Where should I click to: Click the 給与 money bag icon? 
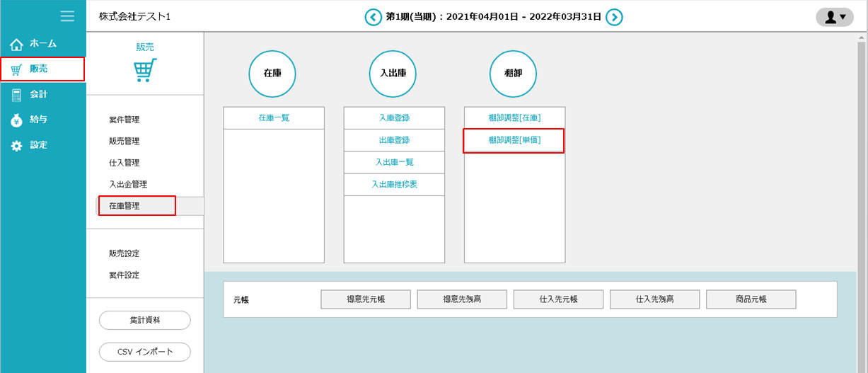(x=17, y=120)
